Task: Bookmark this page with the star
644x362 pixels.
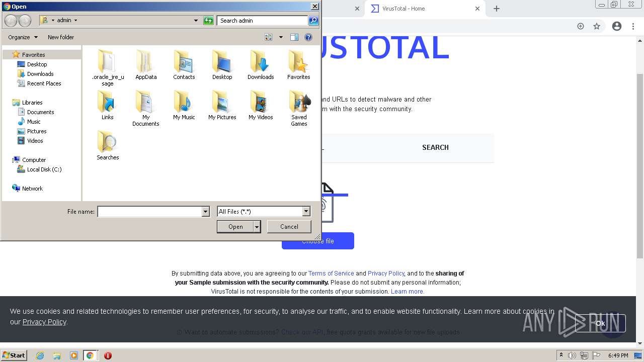Action: (x=597, y=26)
